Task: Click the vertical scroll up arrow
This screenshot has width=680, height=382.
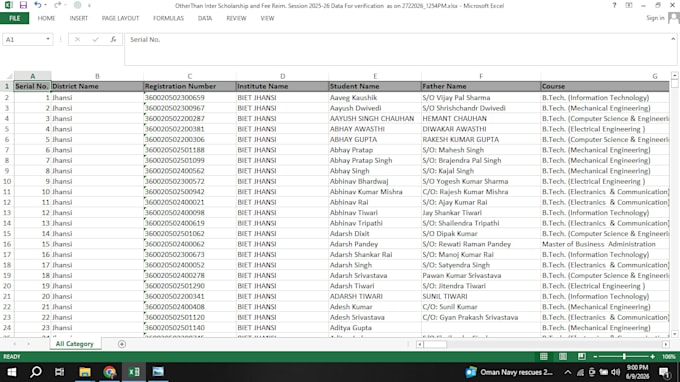Action: point(674,75)
